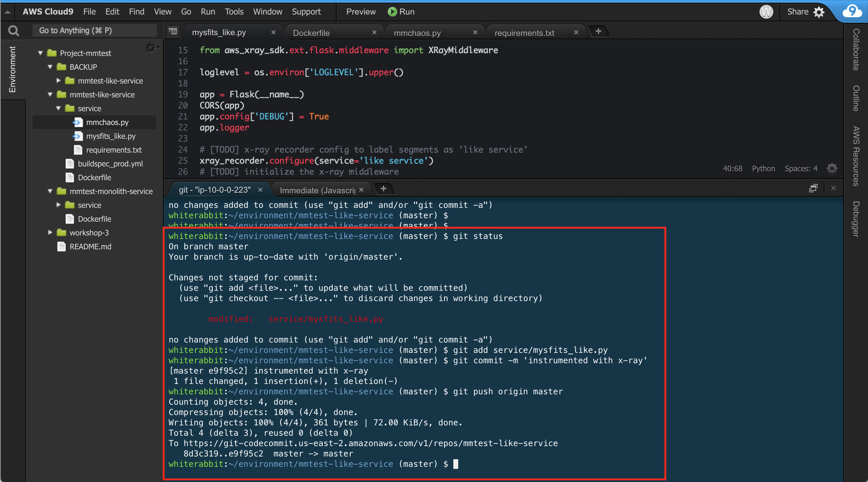The image size is (868, 482).
Task: Close the terminal pane with X
Action: (x=833, y=188)
